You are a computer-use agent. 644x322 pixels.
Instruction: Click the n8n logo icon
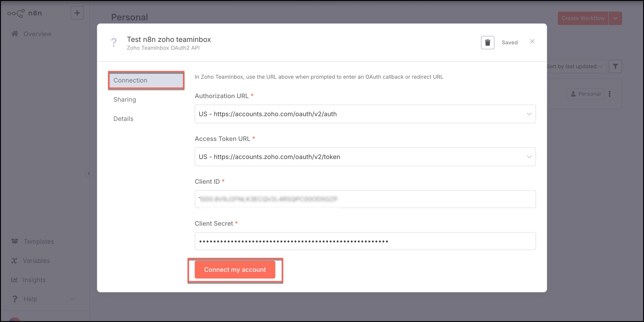16,13
